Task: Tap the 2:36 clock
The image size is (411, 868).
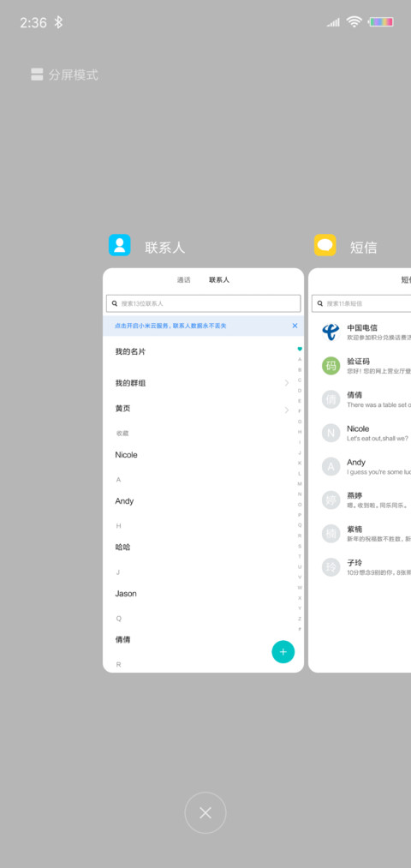Action: tap(33, 22)
